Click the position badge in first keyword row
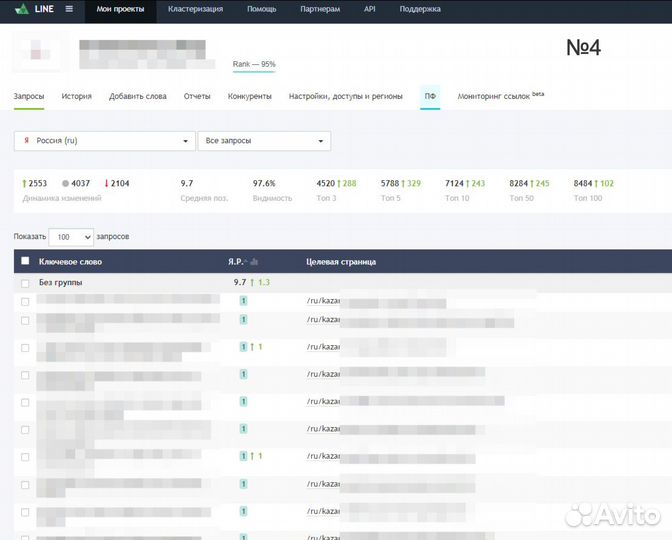Viewport: 672px width, 540px height. click(x=243, y=301)
